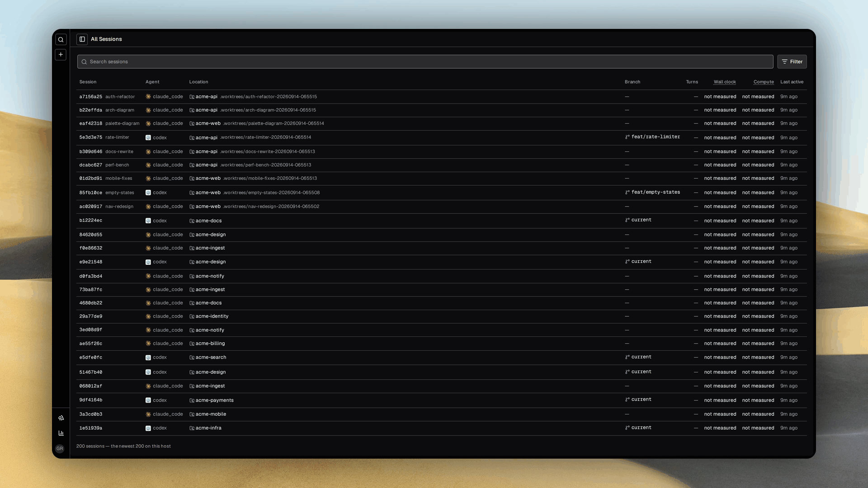Click the Wall clock column header
Image resolution: width=868 pixels, height=488 pixels.
point(725,82)
